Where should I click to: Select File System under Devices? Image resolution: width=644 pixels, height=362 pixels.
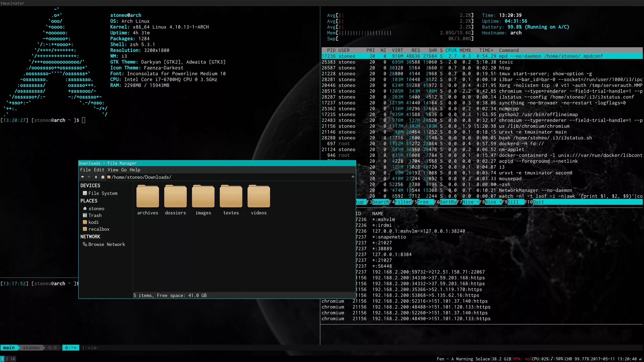coord(102,193)
